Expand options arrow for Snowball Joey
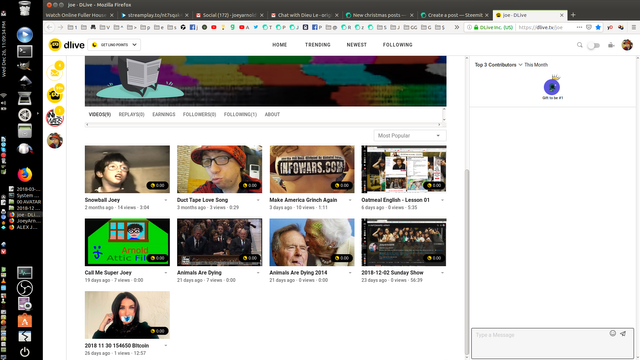 pos(166,200)
